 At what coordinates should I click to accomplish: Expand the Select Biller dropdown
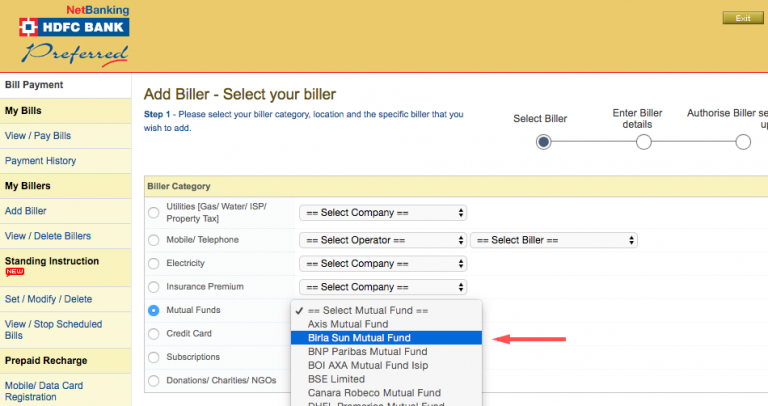point(554,240)
